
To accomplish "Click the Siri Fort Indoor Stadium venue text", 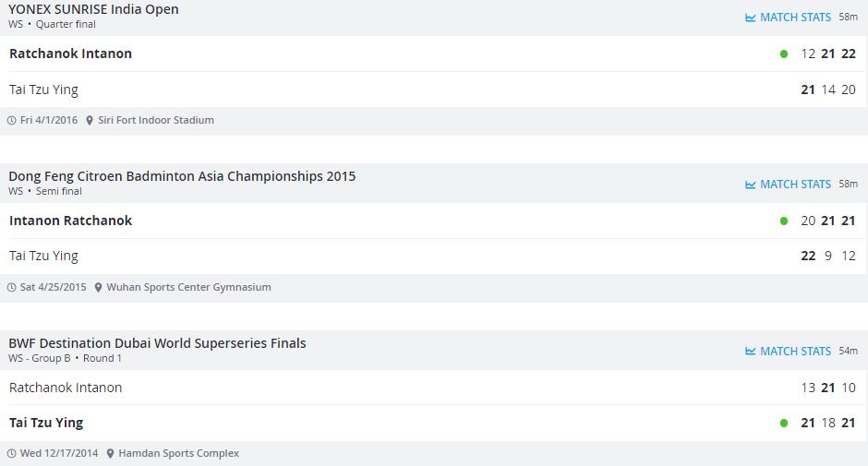I will [156, 121].
